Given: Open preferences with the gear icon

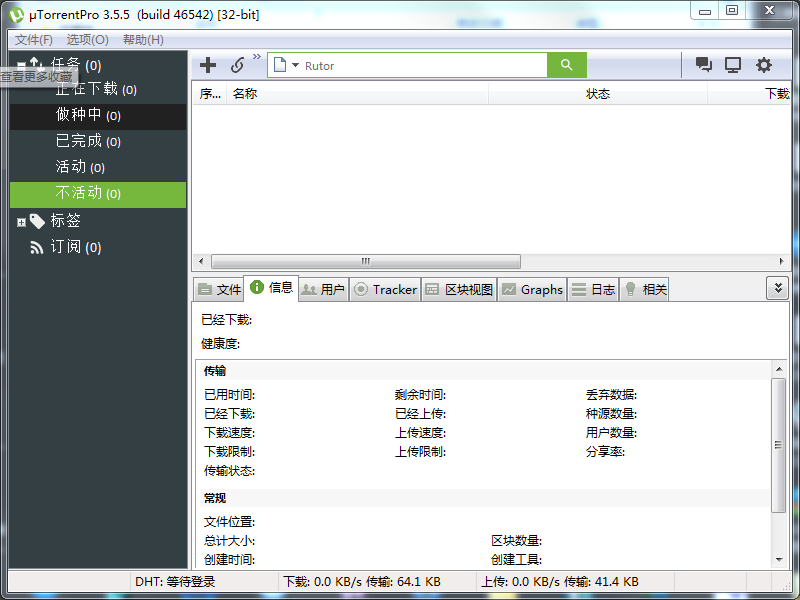Looking at the screenshot, I should coord(763,65).
